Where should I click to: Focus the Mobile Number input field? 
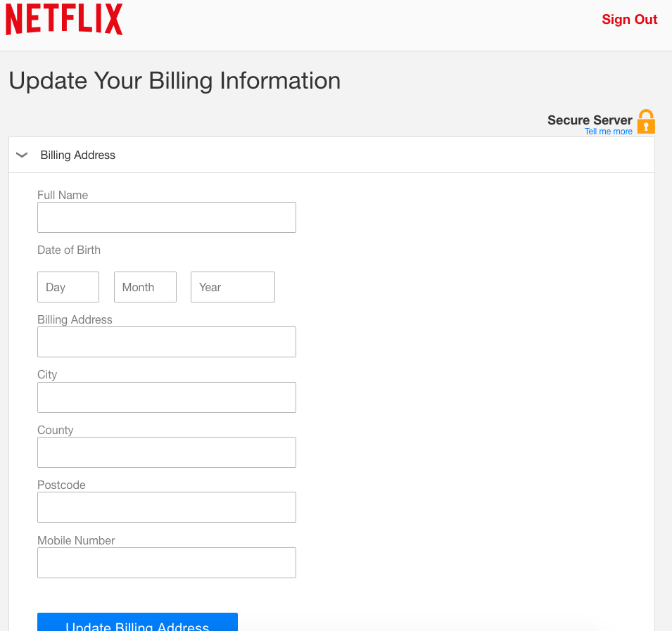click(x=167, y=563)
